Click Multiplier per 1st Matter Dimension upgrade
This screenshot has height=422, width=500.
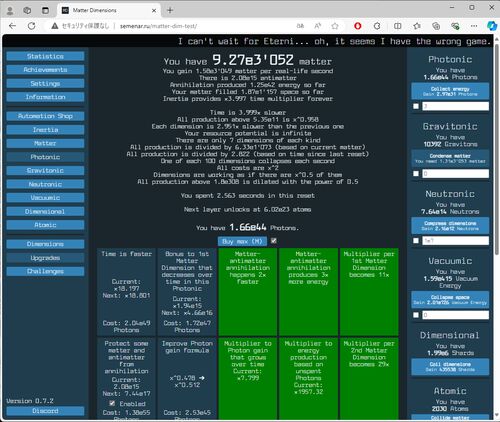point(369,292)
